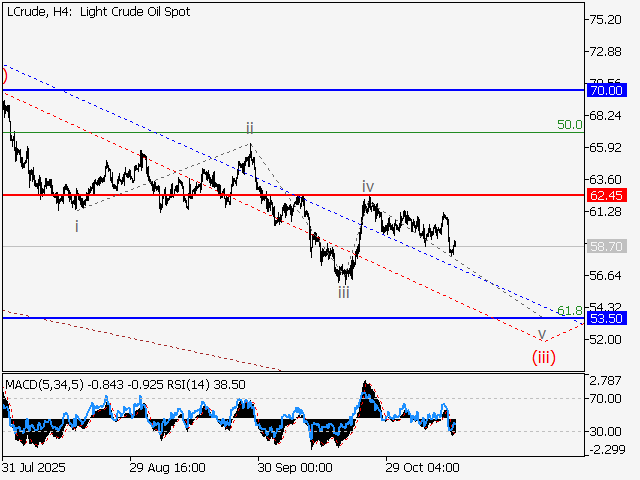Click 75.20 on the price axis
Screen dimensions: 640x480
pyautogui.click(x=607, y=19)
